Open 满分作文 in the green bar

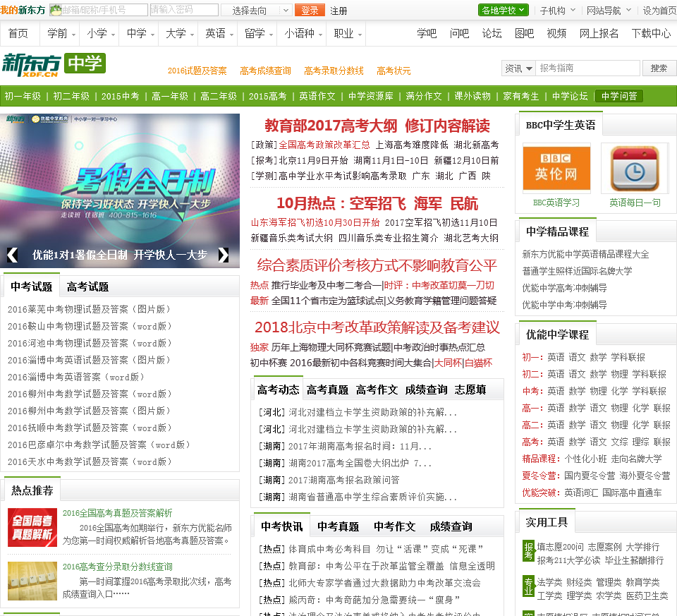(x=424, y=96)
